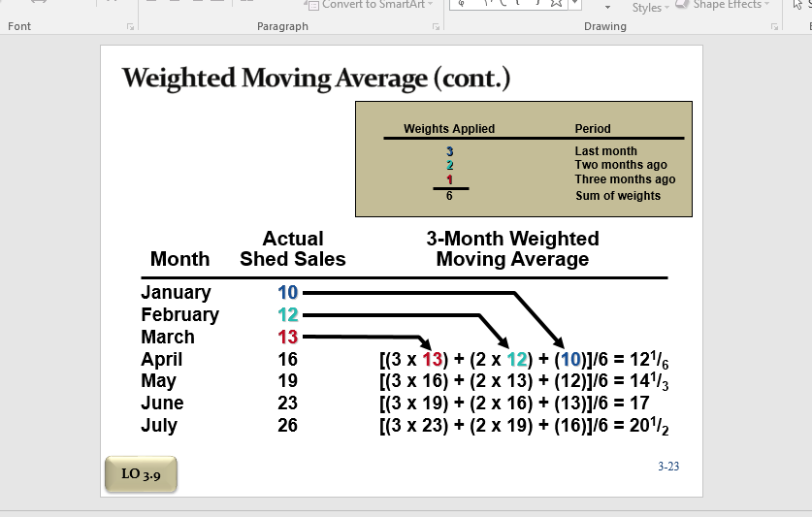Select the 'July' row label
The image size is (812, 517).
click(x=159, y=426)
